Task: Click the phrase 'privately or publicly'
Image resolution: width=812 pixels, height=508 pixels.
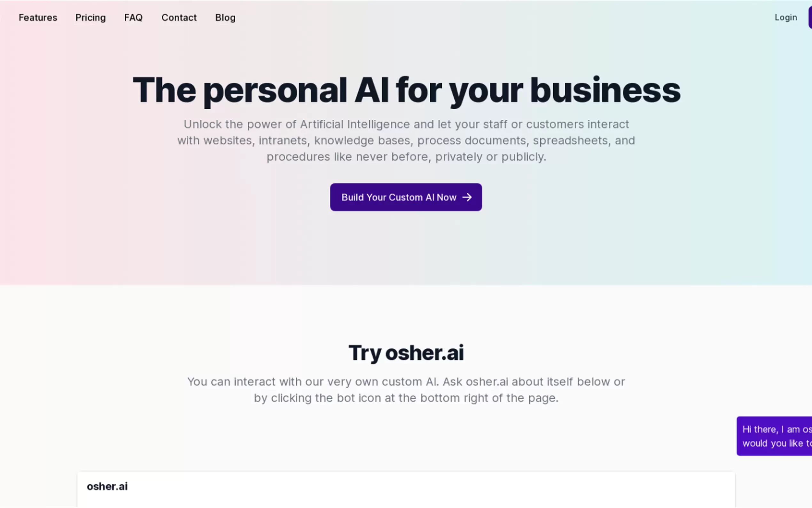Action: pyautogui.click(x=490, y=157)
